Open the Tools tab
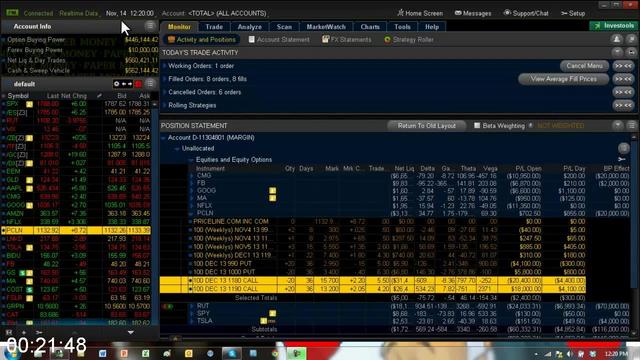This screenshot has width=640, height=360. point(402,27)
